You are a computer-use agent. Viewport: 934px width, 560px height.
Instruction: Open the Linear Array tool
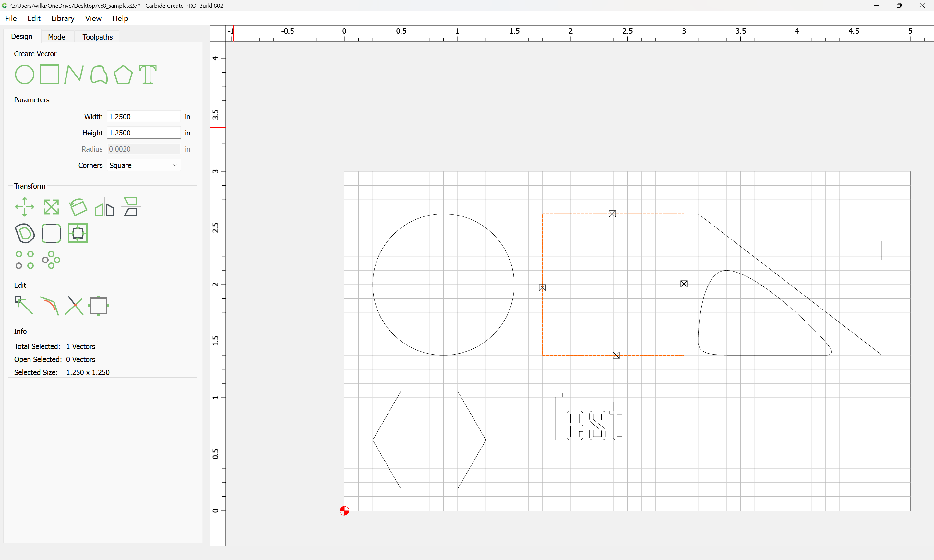coord(25,260)
